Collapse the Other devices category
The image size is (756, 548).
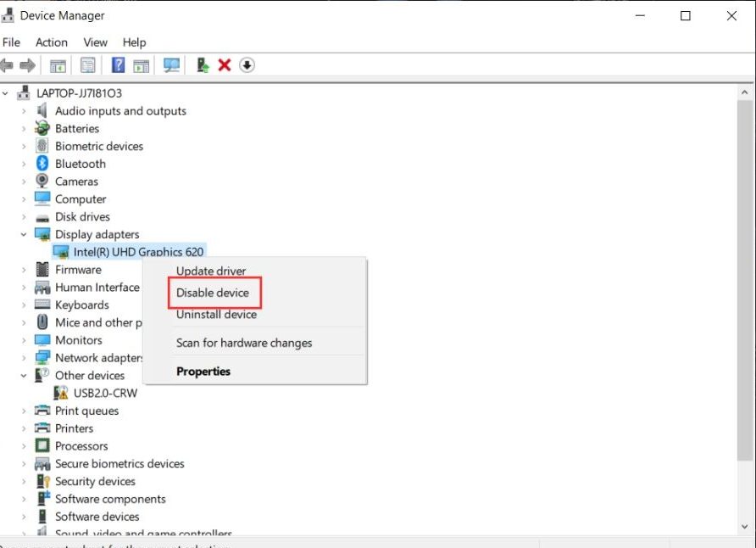click(x=24, y=375)
